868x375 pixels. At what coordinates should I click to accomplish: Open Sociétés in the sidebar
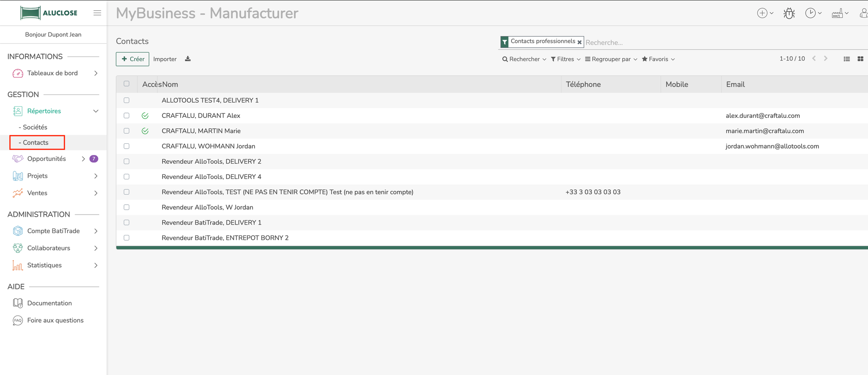35,127
